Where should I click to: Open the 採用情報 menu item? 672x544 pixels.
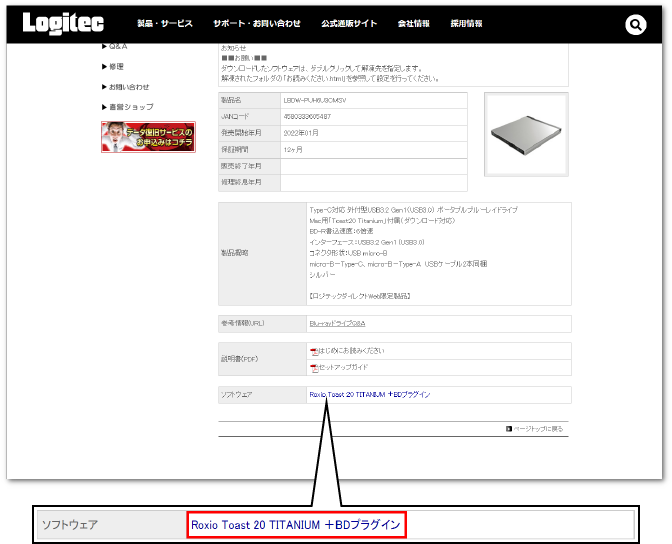466,24
